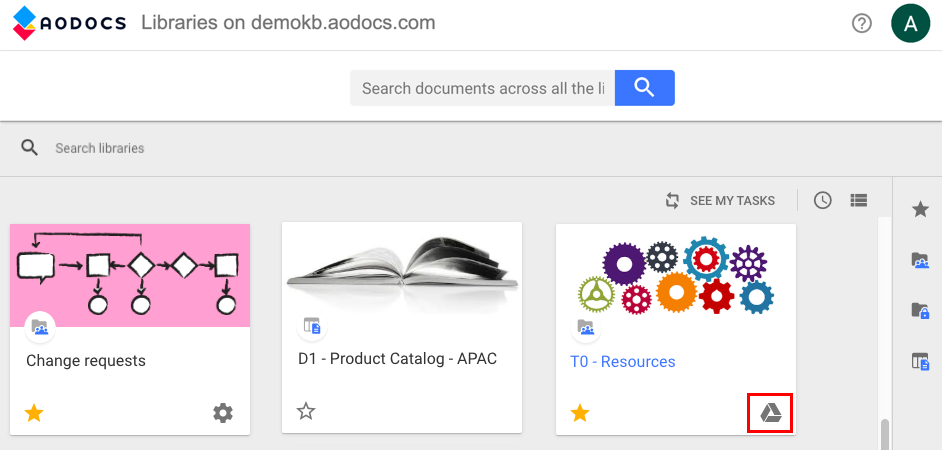Filter by Document Management libraries in sidebar

(921, 361)
